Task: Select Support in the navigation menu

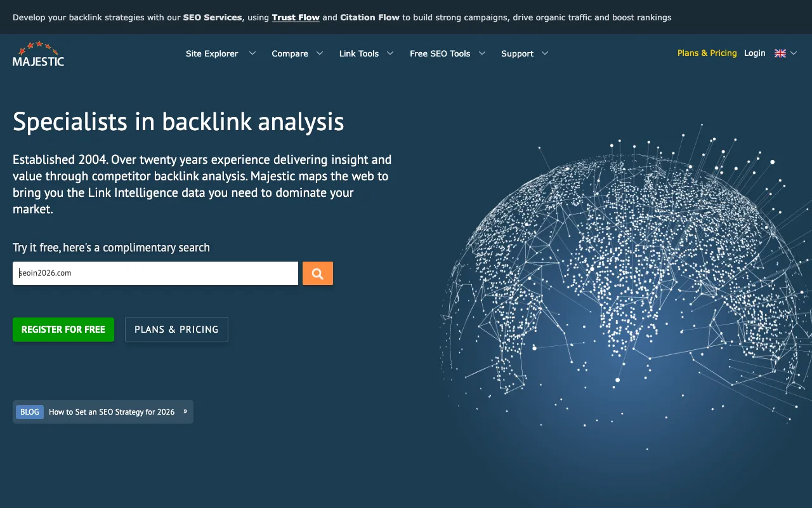Action: click(517, 53)
